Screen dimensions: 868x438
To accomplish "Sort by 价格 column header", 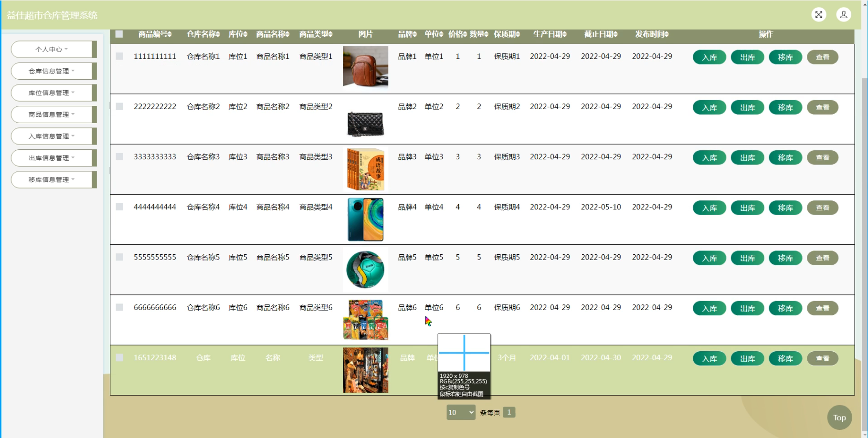I will [x=457, y=34].
